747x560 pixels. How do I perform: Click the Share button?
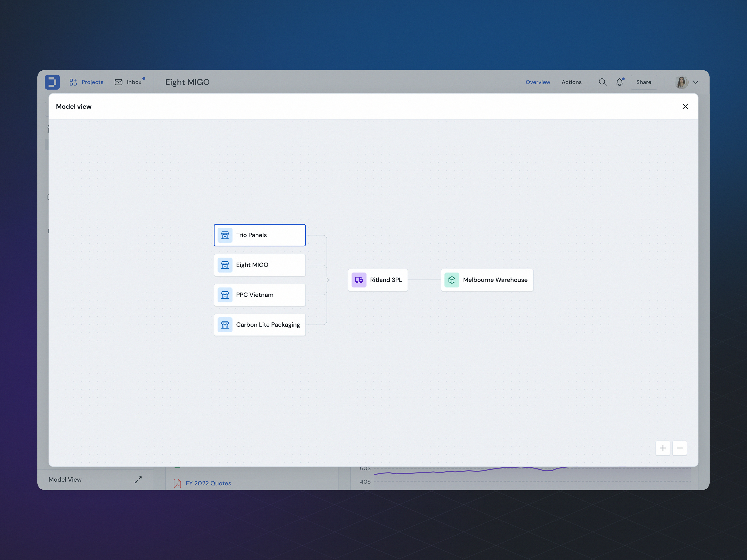(x=643, y=82)
